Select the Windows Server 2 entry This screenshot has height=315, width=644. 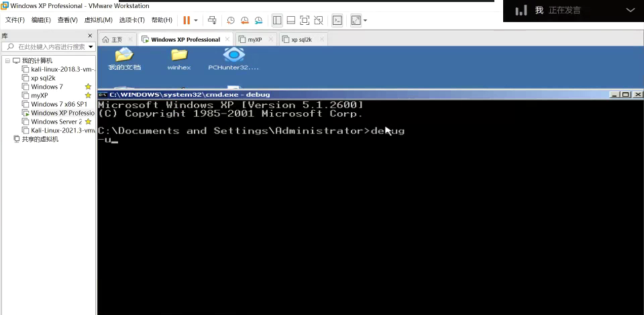56,122
